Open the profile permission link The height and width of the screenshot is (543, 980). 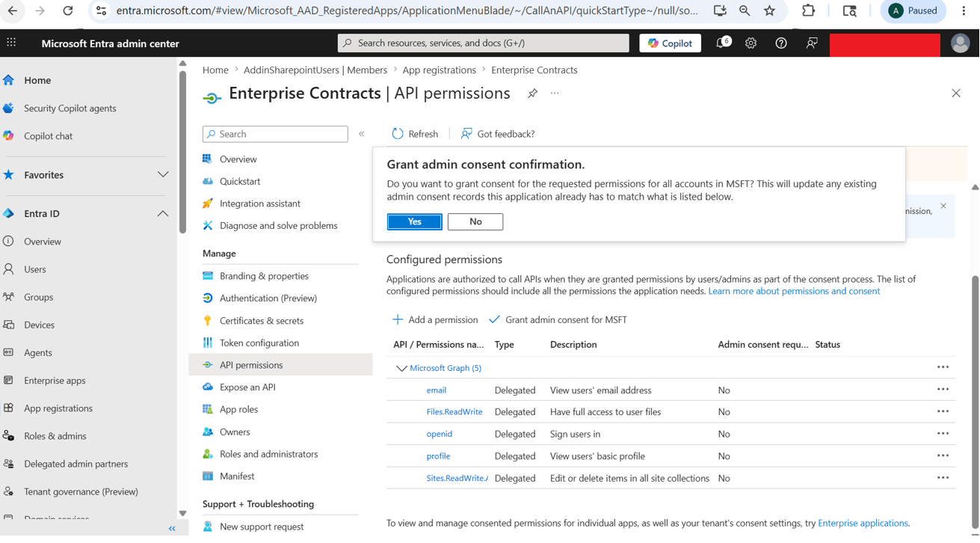click(438, 455)
